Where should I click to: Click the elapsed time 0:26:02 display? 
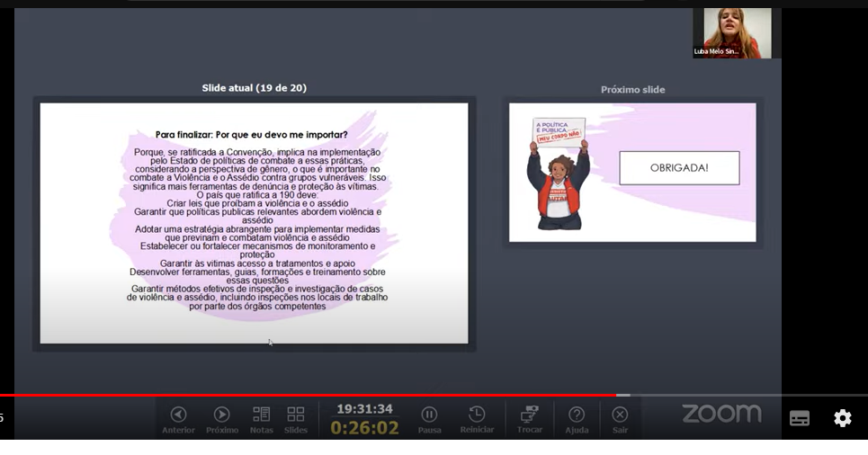[364, 428]
